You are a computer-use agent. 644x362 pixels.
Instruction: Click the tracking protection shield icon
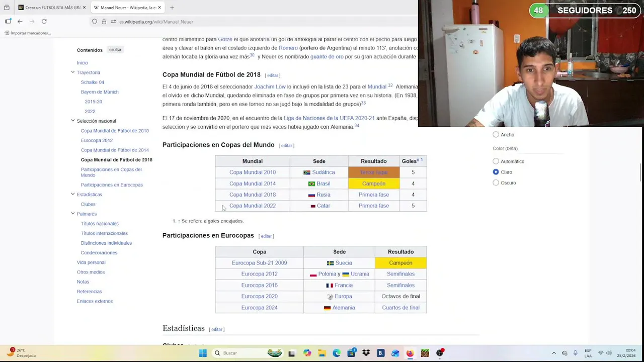pos(95,22)
